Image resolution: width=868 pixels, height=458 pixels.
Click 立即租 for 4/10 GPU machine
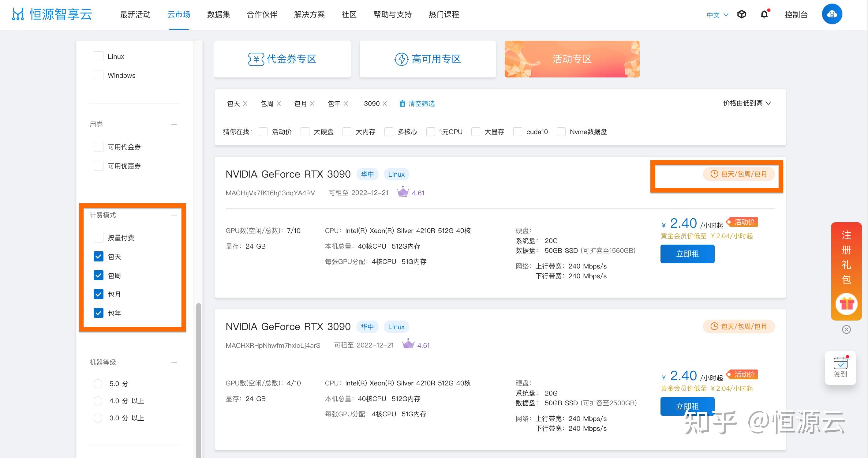[x=687, y=406]
